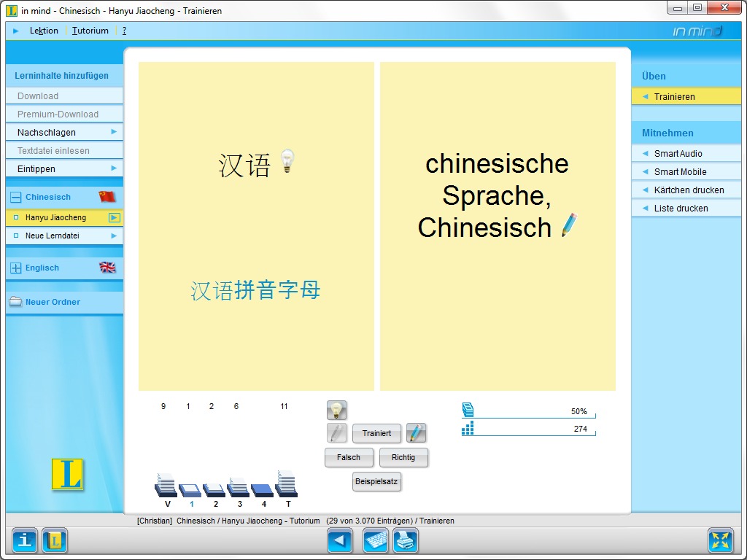Open the info button in bottom bar

click(24, 540)
